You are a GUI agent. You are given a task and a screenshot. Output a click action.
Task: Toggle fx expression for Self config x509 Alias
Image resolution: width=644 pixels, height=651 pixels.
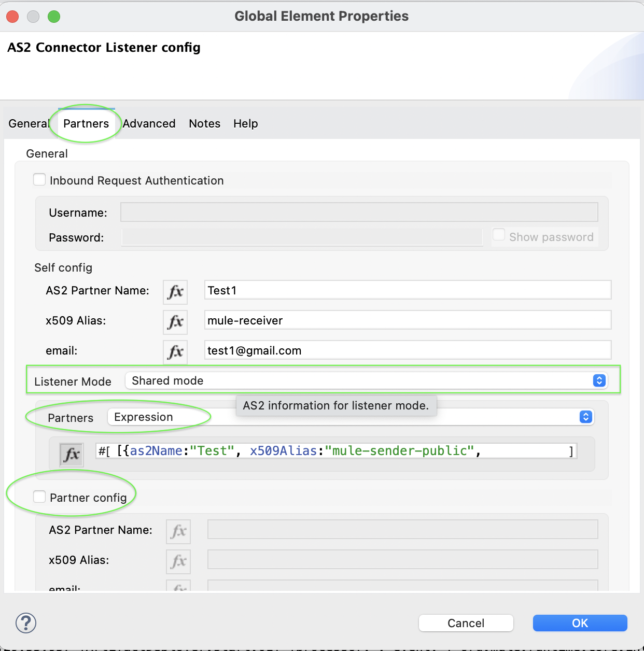point(175,321)
